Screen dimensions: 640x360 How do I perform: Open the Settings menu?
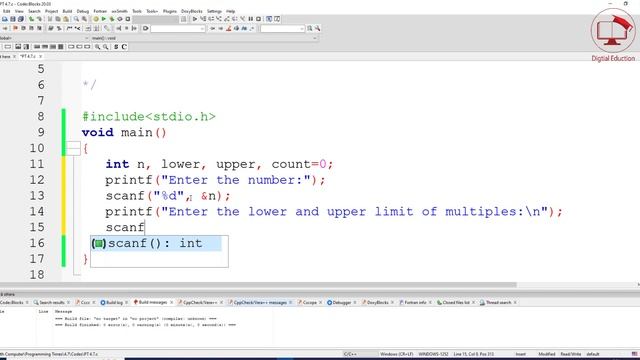pos(214,11)
